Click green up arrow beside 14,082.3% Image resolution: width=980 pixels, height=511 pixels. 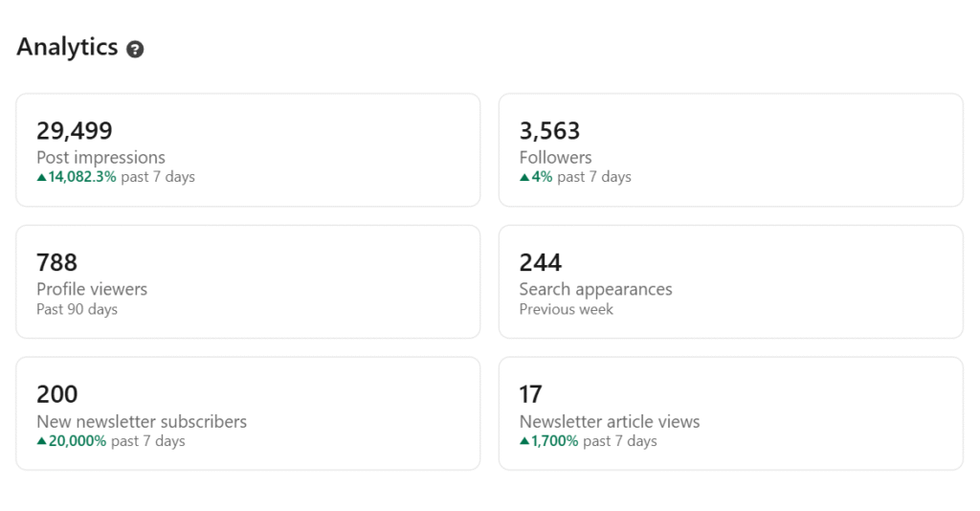tap(41, 177)
